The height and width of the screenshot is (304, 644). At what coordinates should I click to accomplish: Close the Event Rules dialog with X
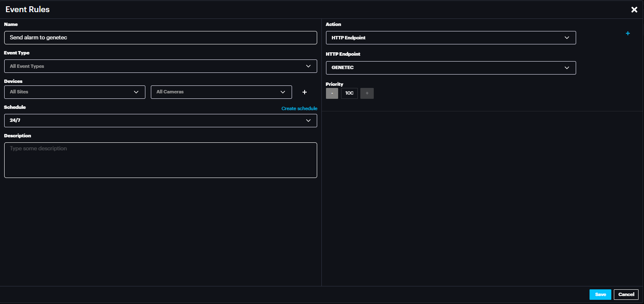(x=634, y=10)
